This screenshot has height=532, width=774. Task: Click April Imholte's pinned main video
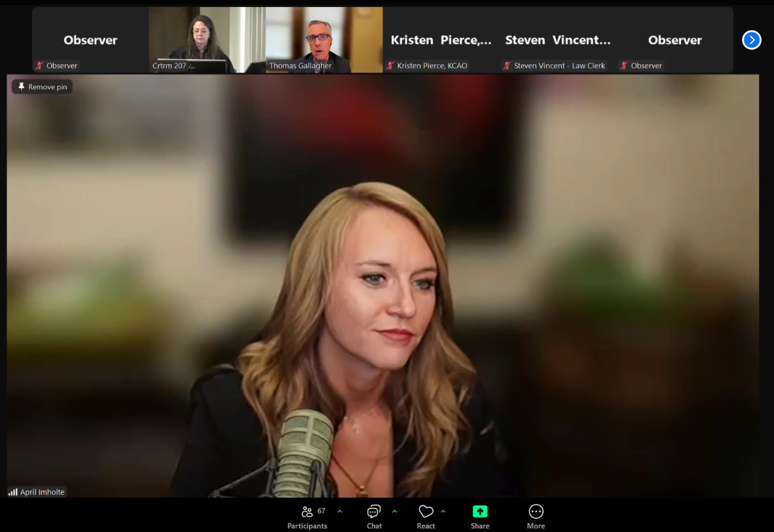[383, 286]
